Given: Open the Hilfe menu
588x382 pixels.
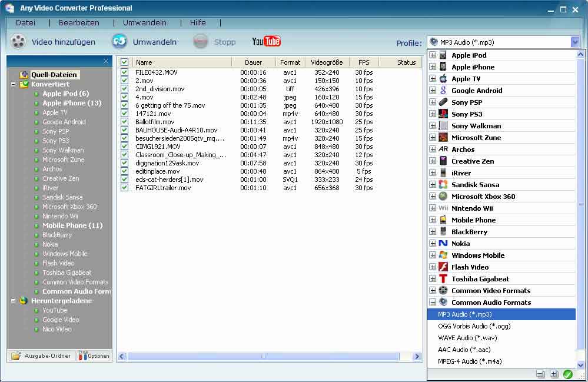Looking at the screenshot, I should click(x=198, y=23).
